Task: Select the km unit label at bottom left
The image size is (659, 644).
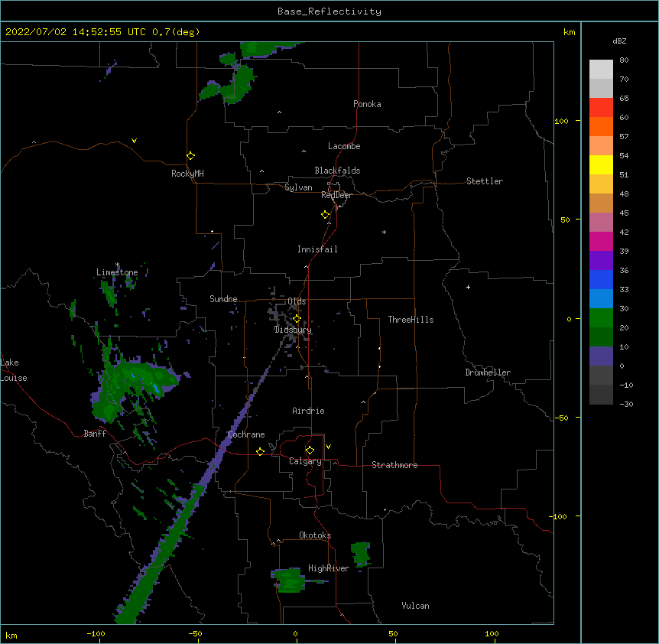Action: pos(11,636)
